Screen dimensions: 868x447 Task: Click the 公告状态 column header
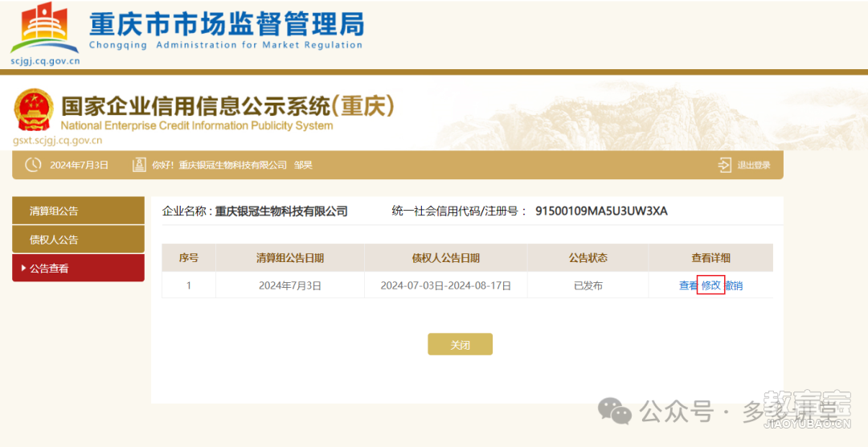(588, 257)
